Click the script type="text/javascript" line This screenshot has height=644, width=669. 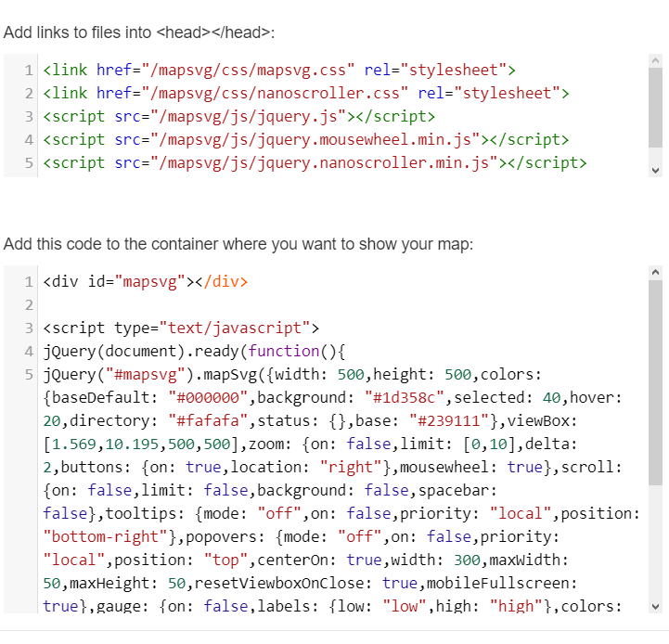[x=181, y=328]
